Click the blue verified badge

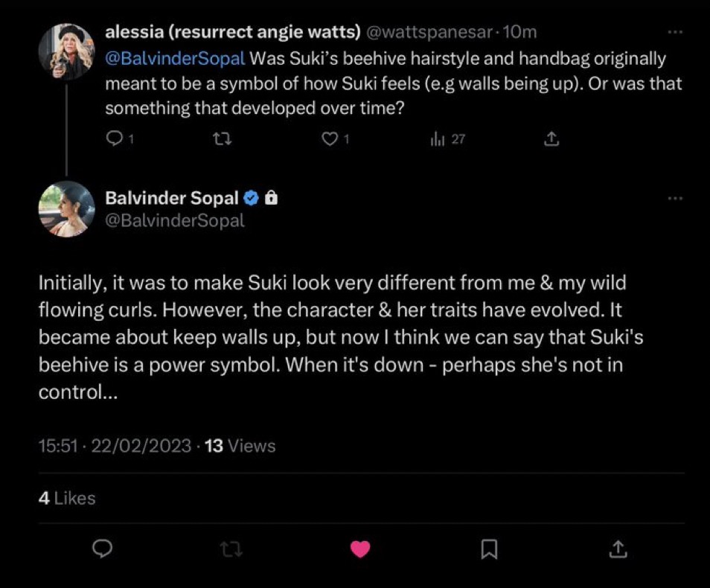tap(252, 198)
